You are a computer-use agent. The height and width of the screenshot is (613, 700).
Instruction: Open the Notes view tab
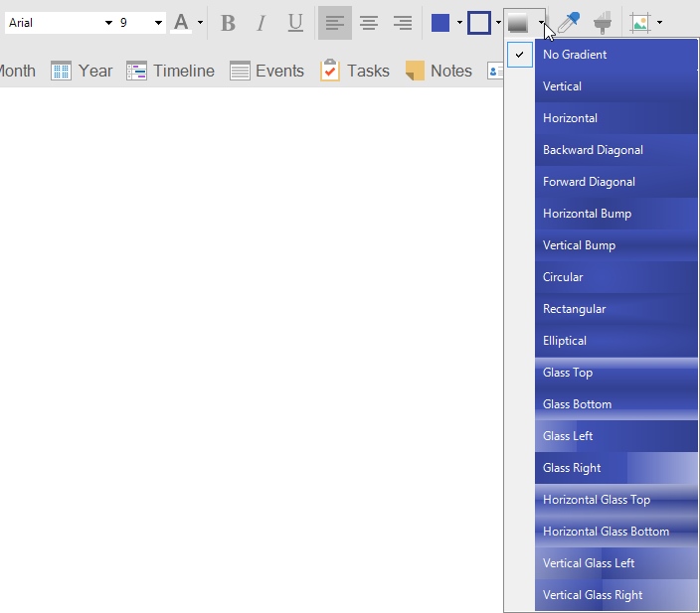click(x=437, y=71)
